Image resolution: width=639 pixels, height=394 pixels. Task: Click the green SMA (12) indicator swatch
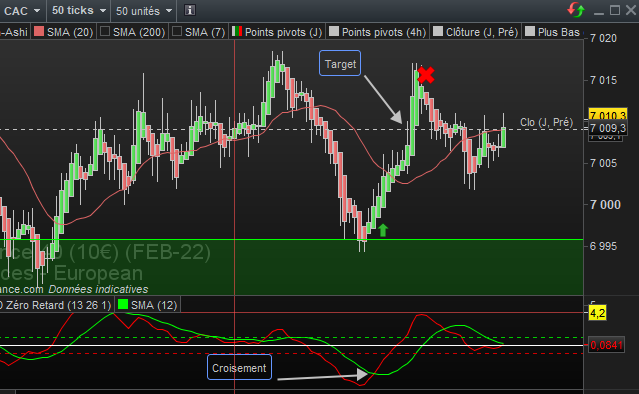pos(123,304)
